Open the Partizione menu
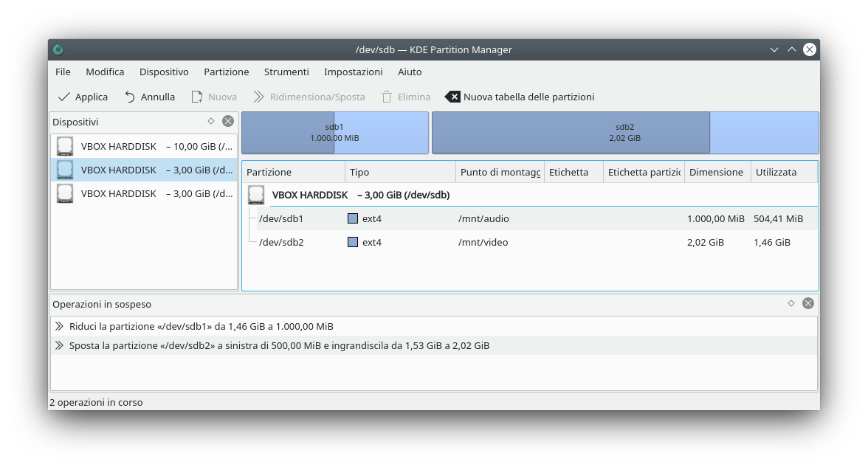This screenshot has height=467, width=868. 226,72
